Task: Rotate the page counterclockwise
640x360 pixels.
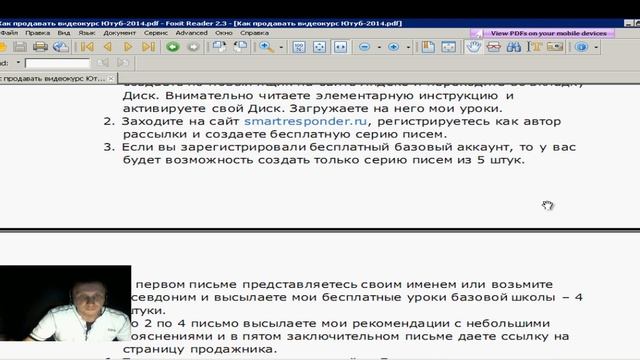Action: click(x=241, y=47)
